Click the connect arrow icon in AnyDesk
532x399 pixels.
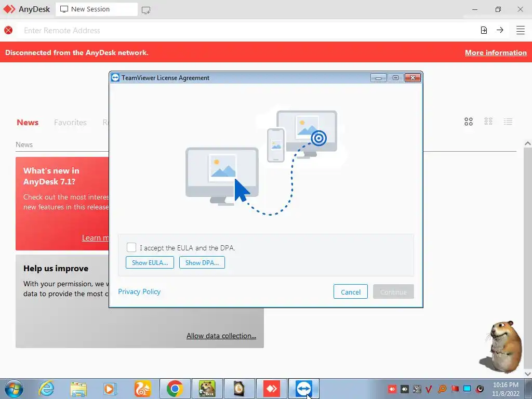(x=500, y=30)
